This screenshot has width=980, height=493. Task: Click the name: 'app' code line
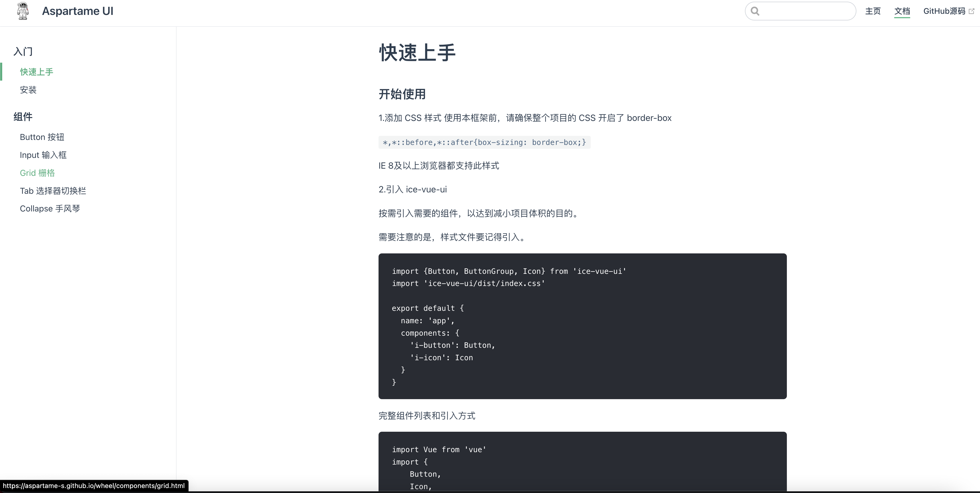click(x=428, y=321)
